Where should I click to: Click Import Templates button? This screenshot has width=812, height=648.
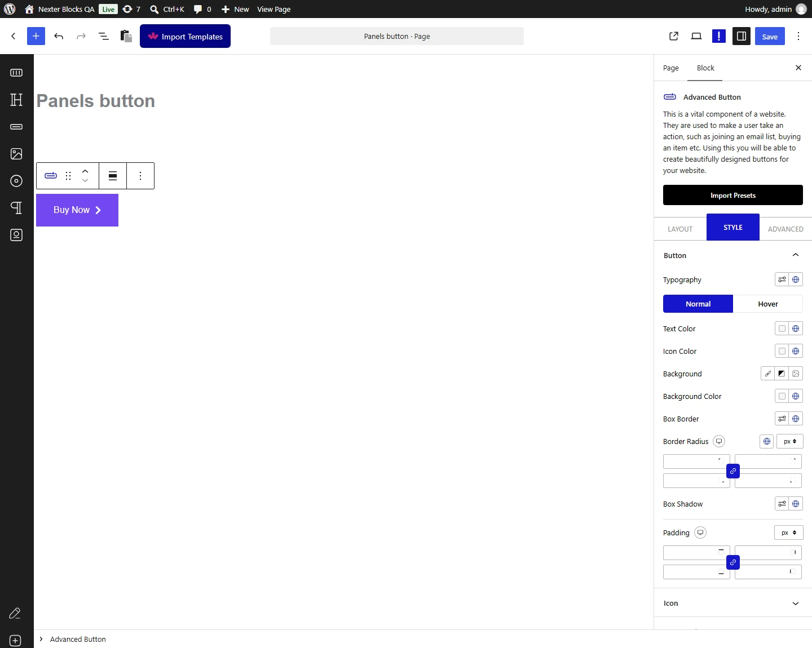(x=185, y=36)
